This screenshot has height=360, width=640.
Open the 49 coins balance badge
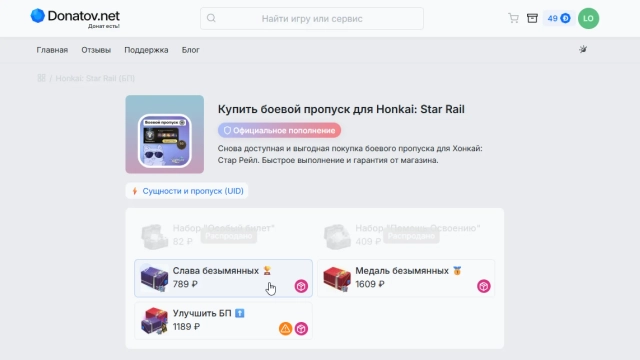(559, 18)
